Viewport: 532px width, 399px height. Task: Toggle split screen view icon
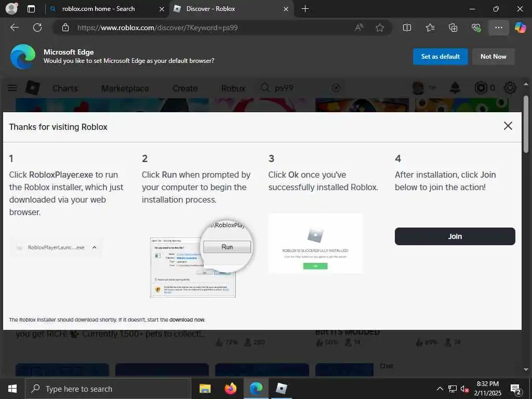[407, 28]
